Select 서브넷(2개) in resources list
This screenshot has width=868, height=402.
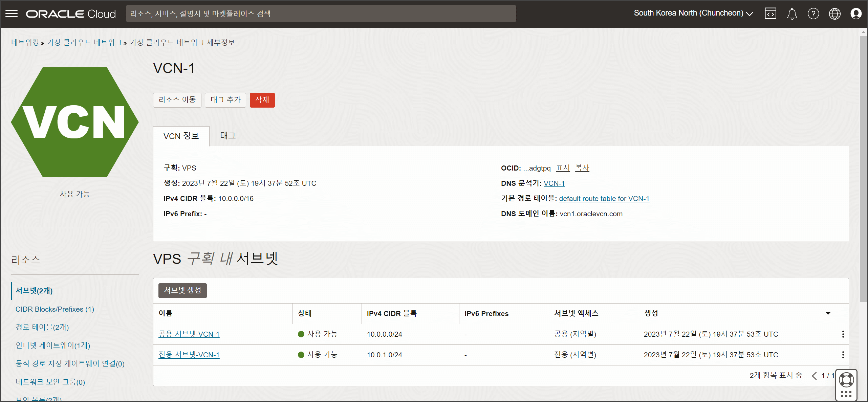pos(34,291)
